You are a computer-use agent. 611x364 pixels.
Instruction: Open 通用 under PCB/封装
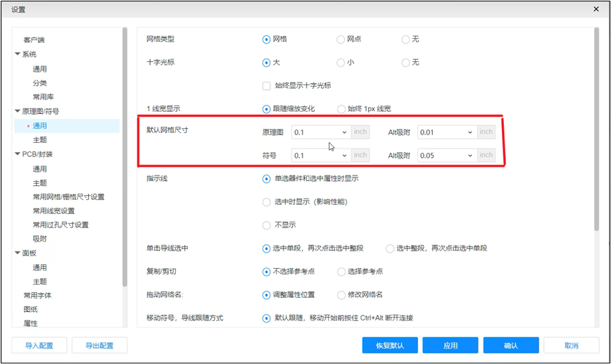pos(39,169)
